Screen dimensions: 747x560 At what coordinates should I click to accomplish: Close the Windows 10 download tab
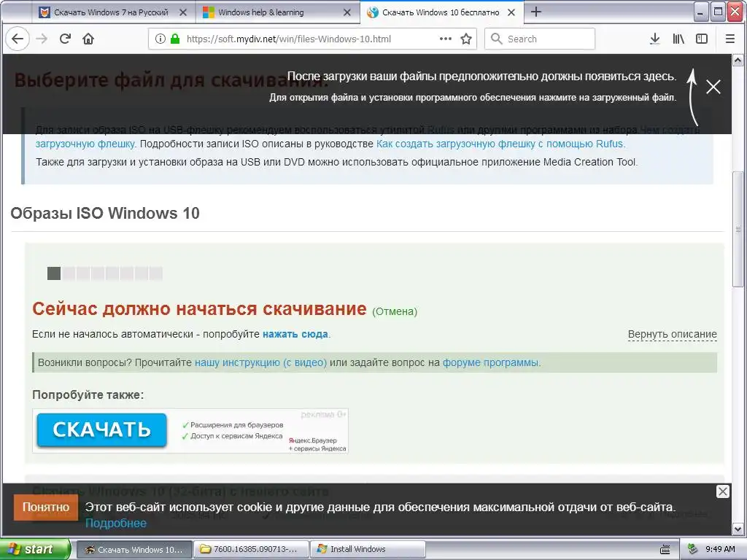pyautogui.click(x=511, y=12)
